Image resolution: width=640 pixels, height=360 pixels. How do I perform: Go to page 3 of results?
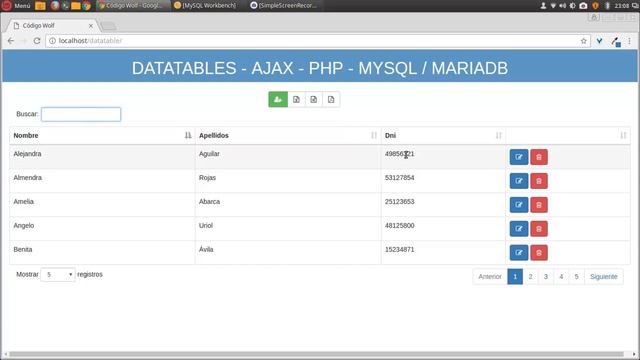[546, 277]
